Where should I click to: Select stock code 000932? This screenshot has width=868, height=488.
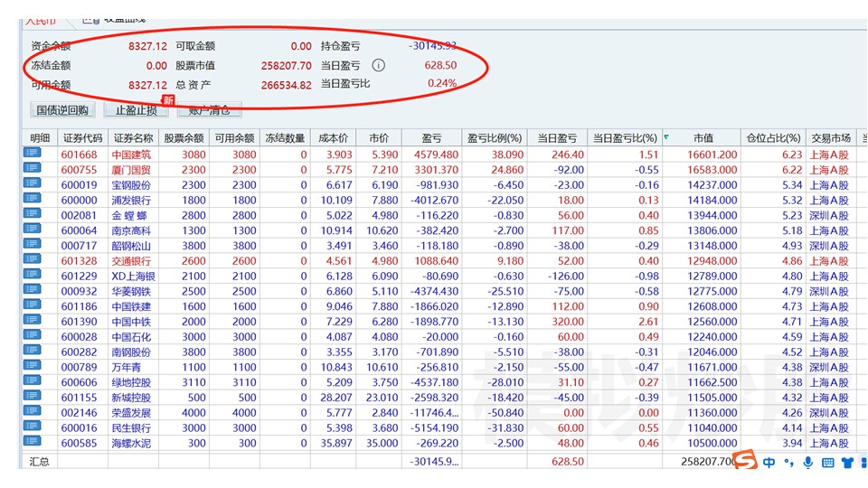tap(80, 291)
